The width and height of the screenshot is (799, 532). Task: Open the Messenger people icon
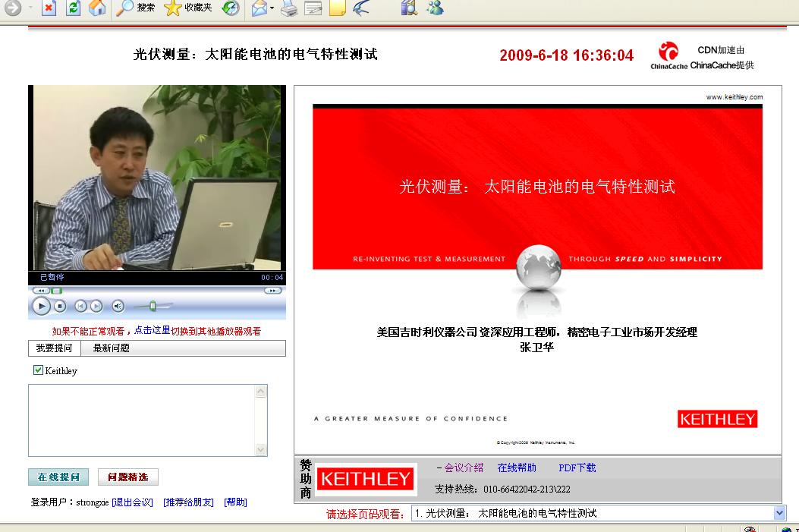(x=435, y=8)
